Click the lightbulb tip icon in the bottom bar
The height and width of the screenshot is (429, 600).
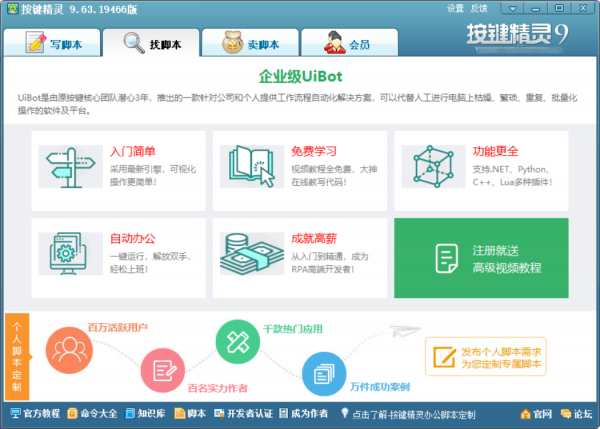(345, 413)
